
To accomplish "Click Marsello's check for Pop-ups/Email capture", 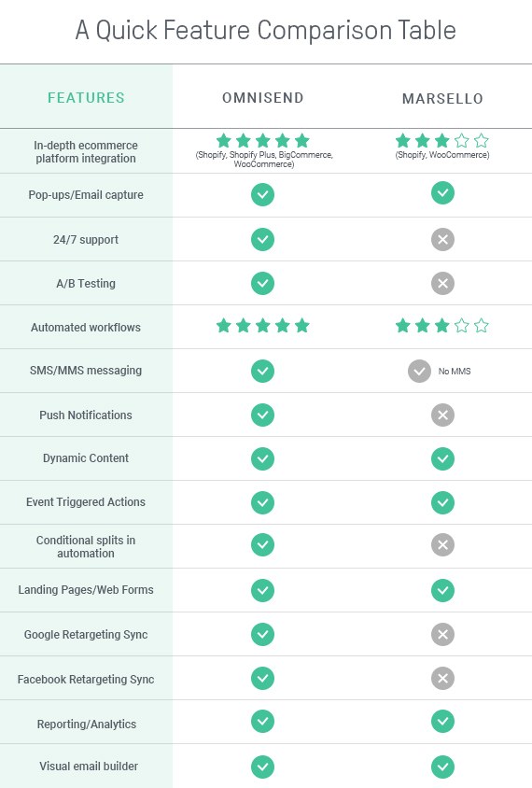I will pos(442,193).
